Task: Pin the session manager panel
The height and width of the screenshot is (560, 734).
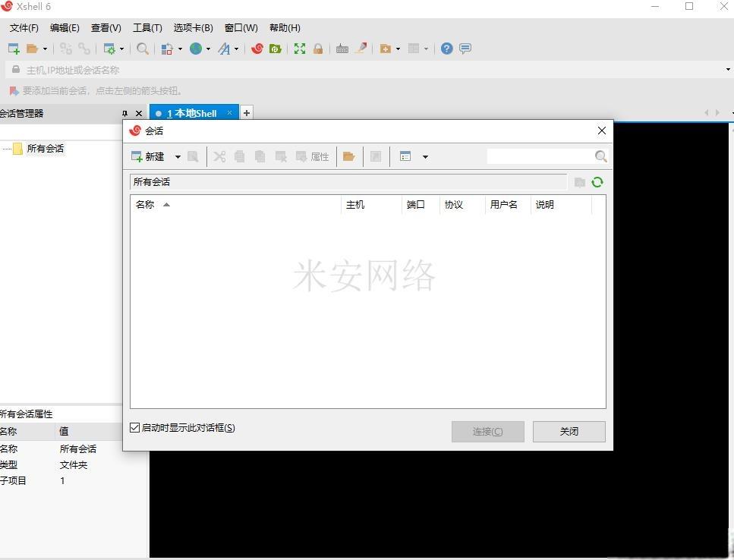Action: [x=124, y=113]
